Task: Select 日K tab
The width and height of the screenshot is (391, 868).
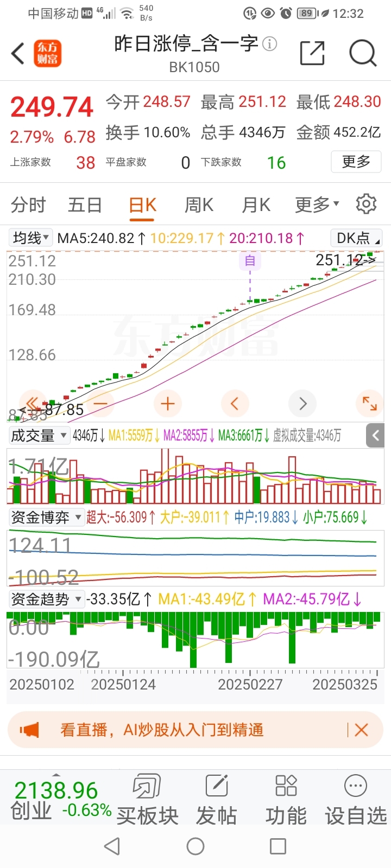Action: pos(142,205)
